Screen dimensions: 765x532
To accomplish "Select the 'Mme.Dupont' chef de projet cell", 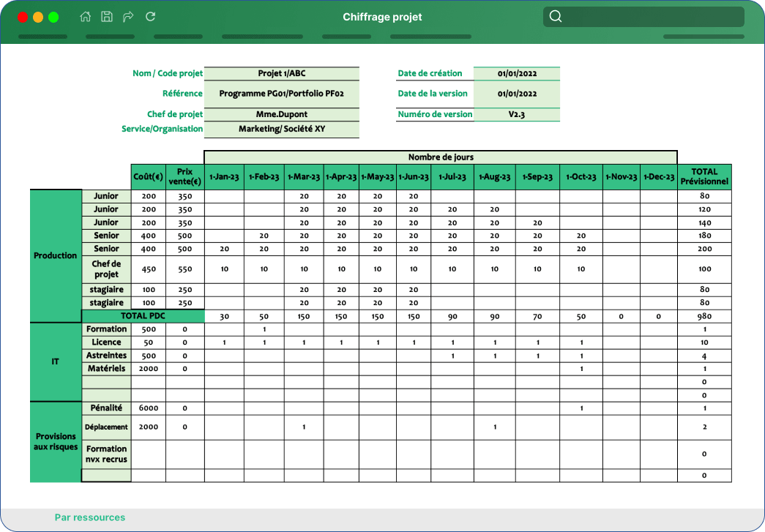I will coord(282,114).
